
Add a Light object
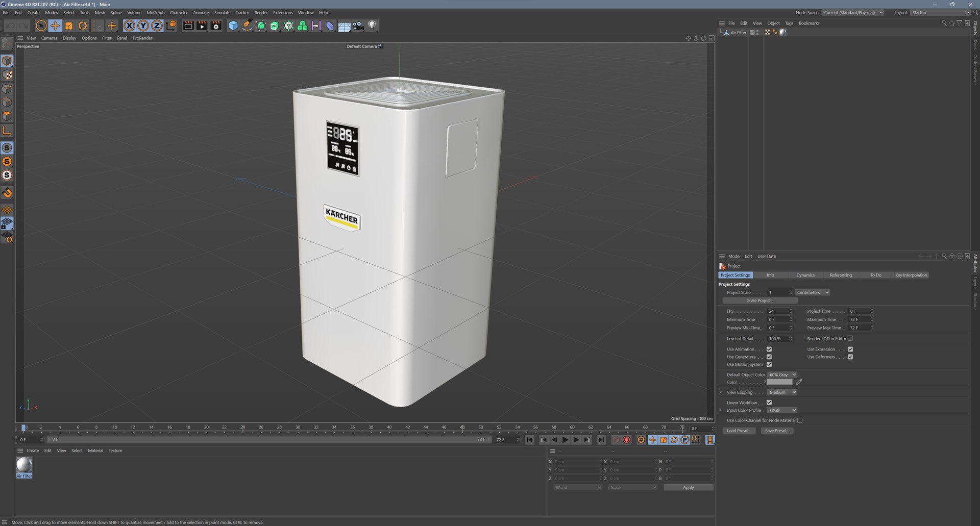(x=372, y=26)
